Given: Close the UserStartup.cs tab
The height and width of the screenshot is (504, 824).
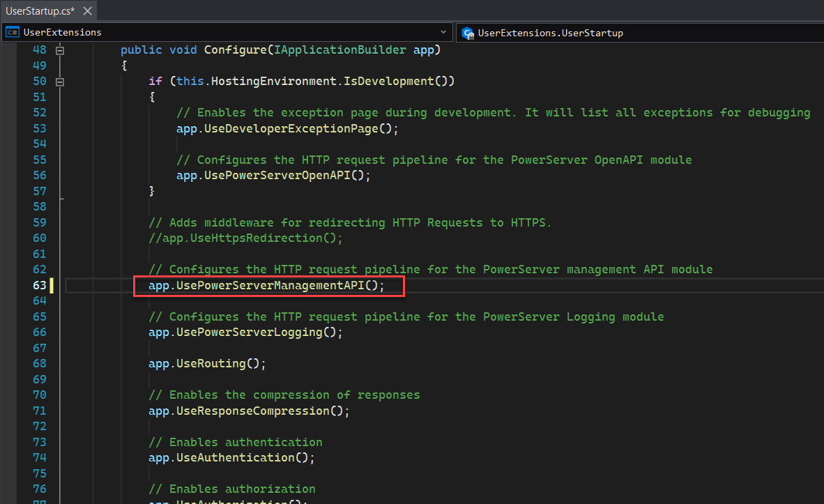Looking at the screenshot, I should pyautogui.click(x=88, y=10).
